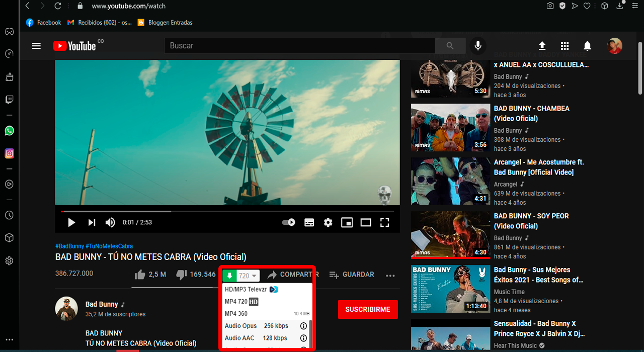
Task: Start voice search with the microphone
Action: (478, 46)
